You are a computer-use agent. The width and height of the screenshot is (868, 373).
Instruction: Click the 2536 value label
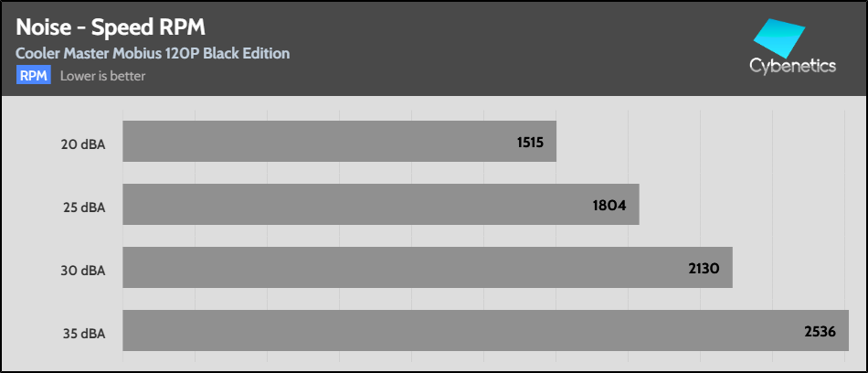(x=818, y=332)
